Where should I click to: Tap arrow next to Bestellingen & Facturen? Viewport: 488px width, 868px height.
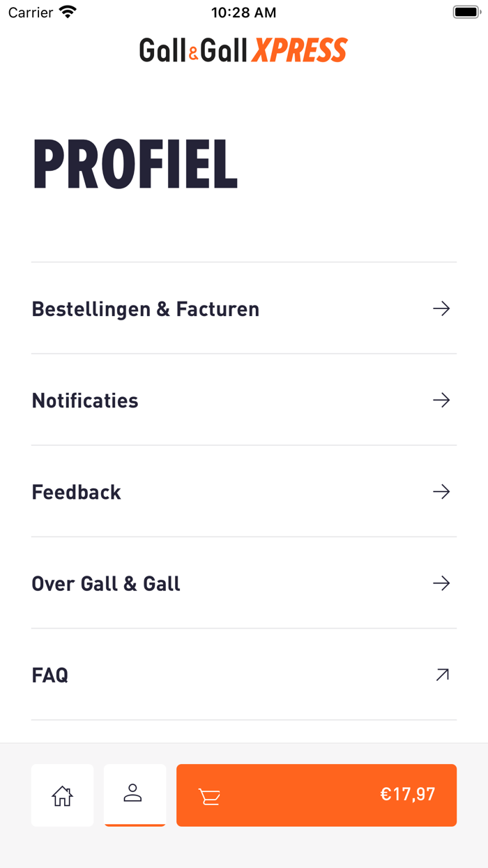click(x=441, y=308)
